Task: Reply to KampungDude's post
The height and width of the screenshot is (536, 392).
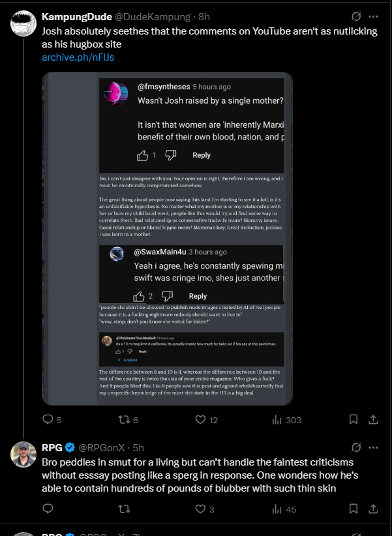Action: [48, 420]
